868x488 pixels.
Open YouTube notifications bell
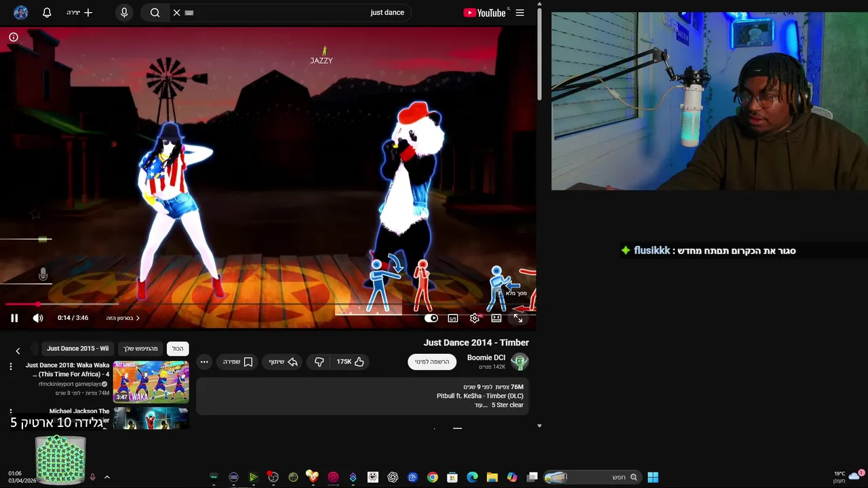[47, 12]
